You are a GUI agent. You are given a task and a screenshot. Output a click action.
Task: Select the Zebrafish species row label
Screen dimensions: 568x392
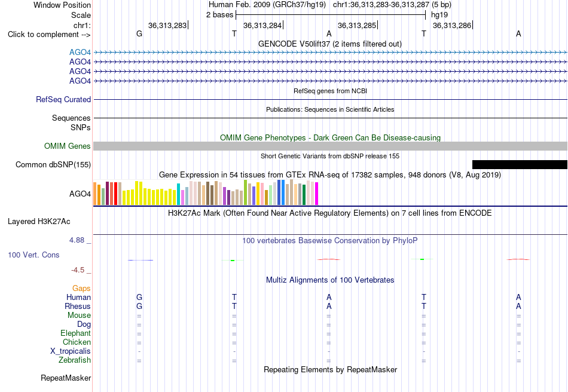[75, 360]
